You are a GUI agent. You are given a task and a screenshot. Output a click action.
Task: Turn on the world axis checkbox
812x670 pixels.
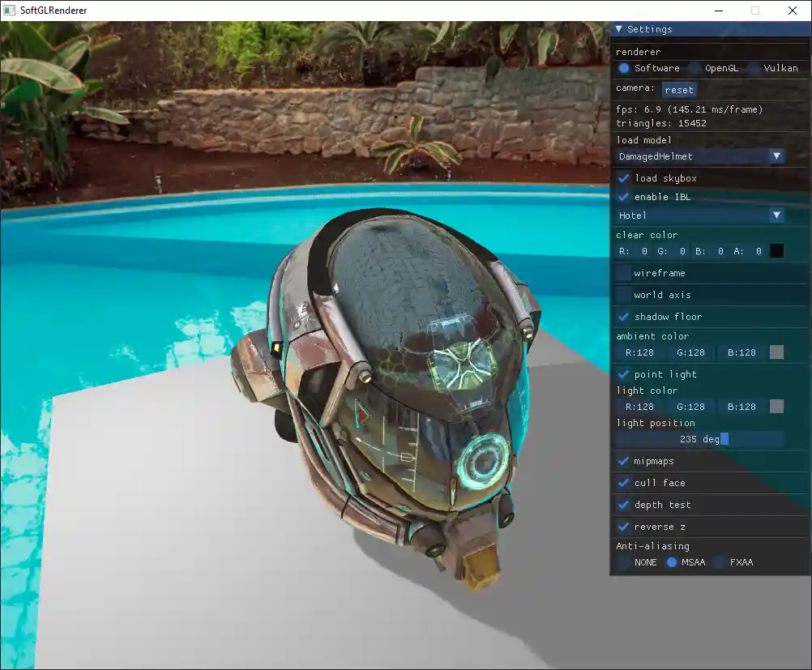tap(624, 295)
